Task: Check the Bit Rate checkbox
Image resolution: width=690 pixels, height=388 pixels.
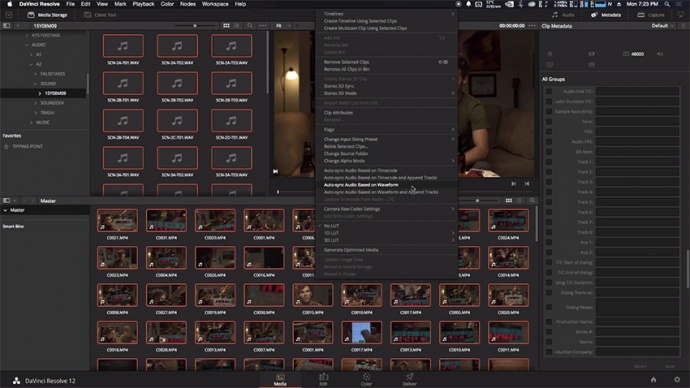Action: tap(549, 152)
